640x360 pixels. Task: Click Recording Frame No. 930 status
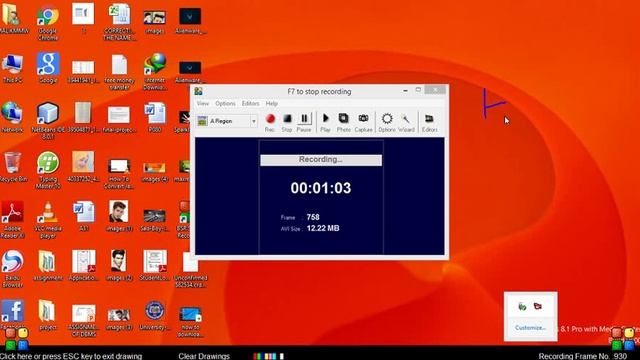coord(582,356)
